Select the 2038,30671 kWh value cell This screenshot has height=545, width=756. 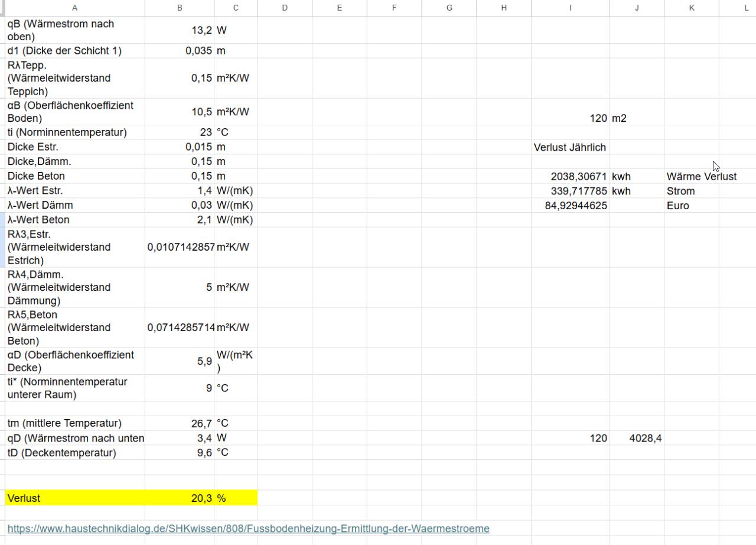point(570,176)
